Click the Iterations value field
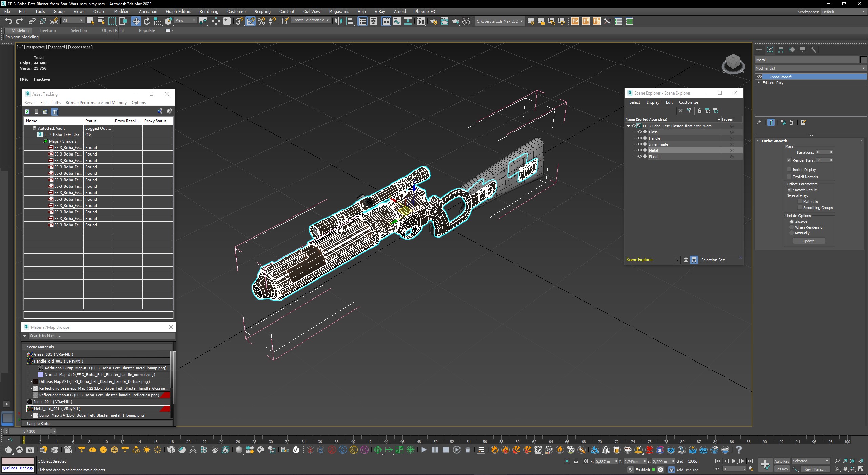Image resolution: width=868 pixels, height=475 pixels. pyautogui.click(x=822, y=152)
